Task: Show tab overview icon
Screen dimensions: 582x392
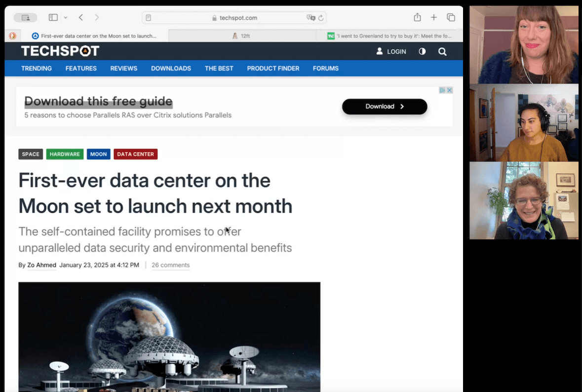Action: (451, 17)
